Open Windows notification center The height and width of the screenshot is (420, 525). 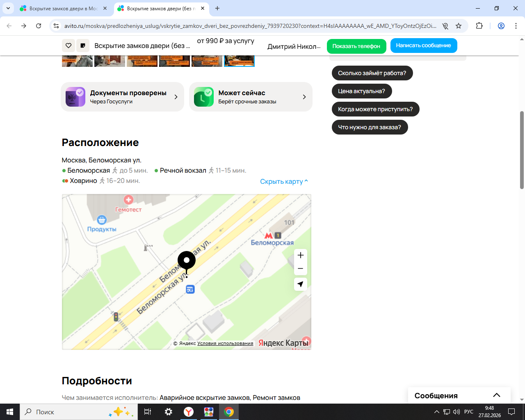(x=511, y=412)
